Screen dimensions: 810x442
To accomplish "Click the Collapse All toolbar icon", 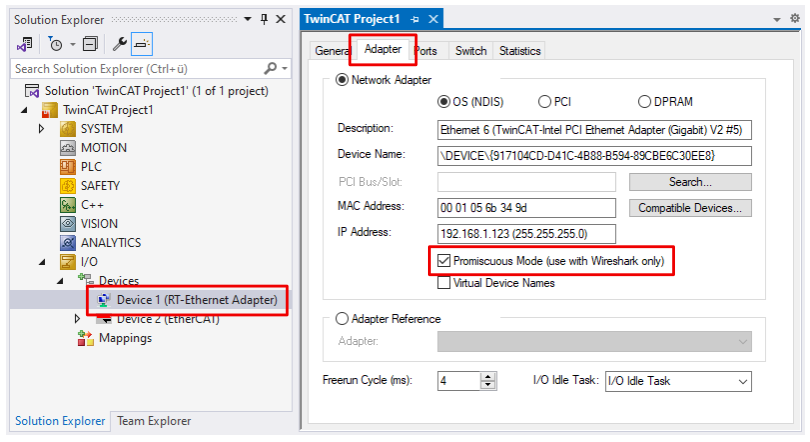I will [x=90, y=44].
